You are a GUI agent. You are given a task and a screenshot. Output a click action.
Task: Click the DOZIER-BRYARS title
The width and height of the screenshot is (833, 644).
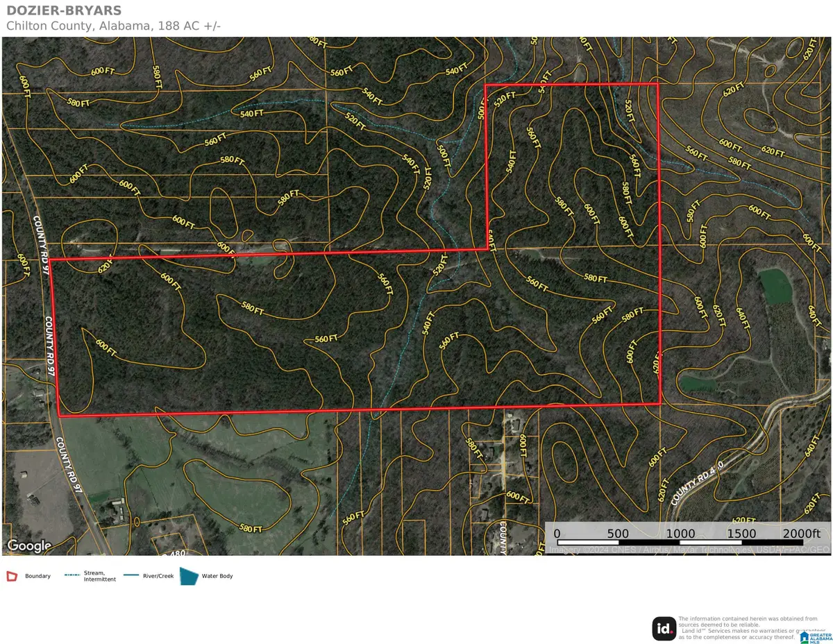(64, 10)
